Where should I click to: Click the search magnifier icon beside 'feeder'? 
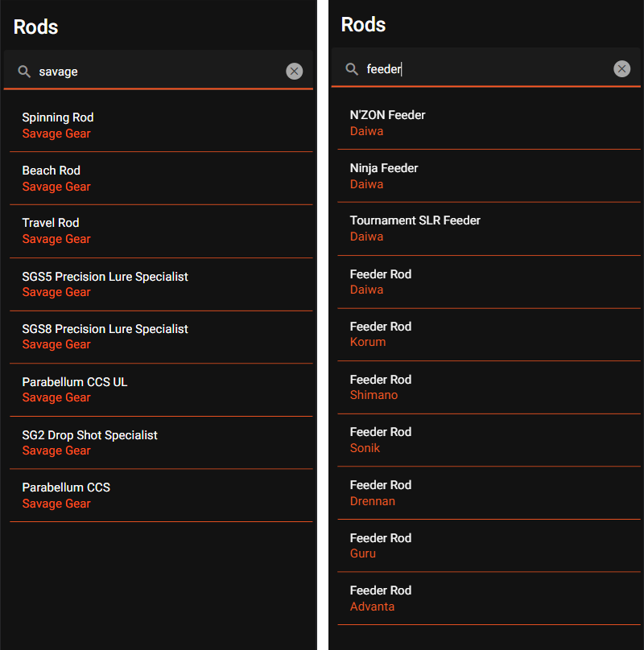click(x=352, y=69)
